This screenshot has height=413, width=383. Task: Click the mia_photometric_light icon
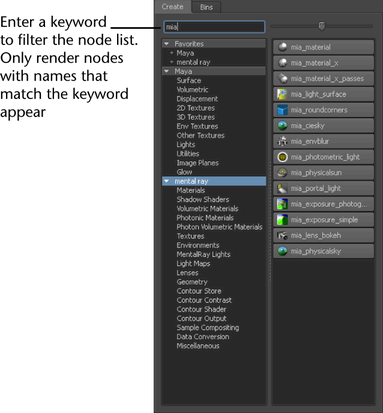[x=282, y=157]
